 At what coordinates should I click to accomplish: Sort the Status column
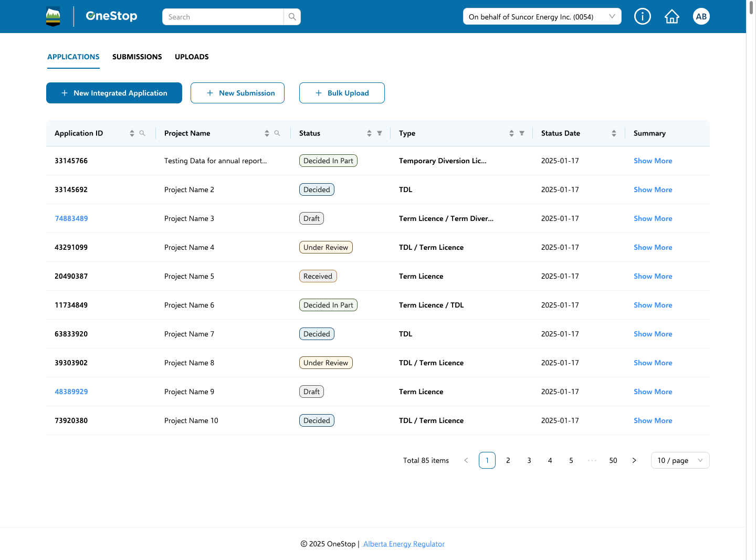pos(369,133)
